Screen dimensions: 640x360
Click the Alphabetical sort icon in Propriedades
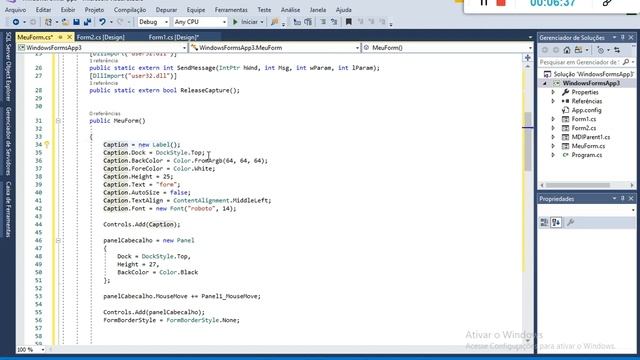click(x=556, y=222)
